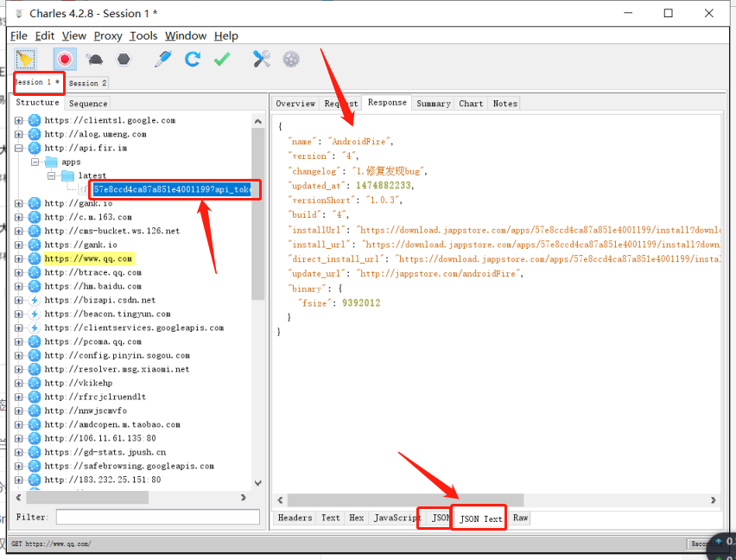Screen dimensions: 736x560
Task: Toggle breakpoints with the hexagon icon
Action: click(124, 59)
